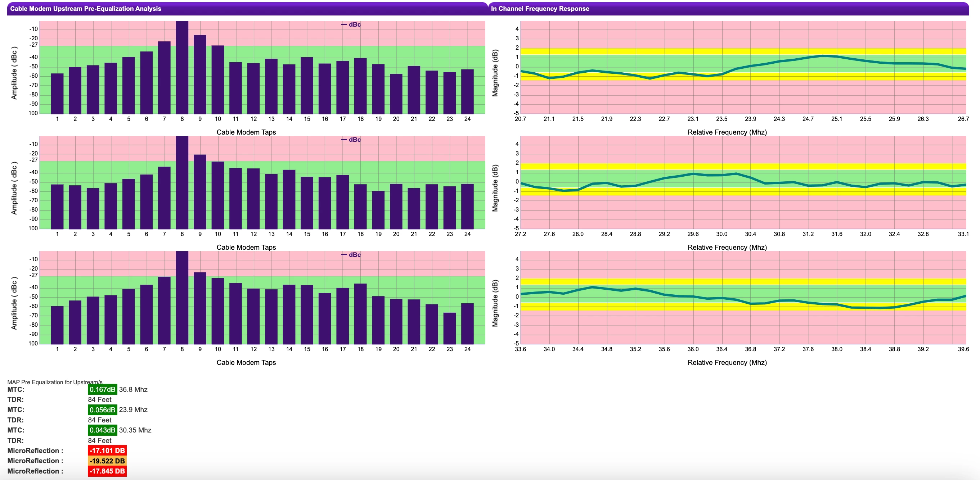The width and height of the screenshot is (980, 480).
Task: Click the orange -19.522 DB MicroReflection badge
Action: coord(107,461)
